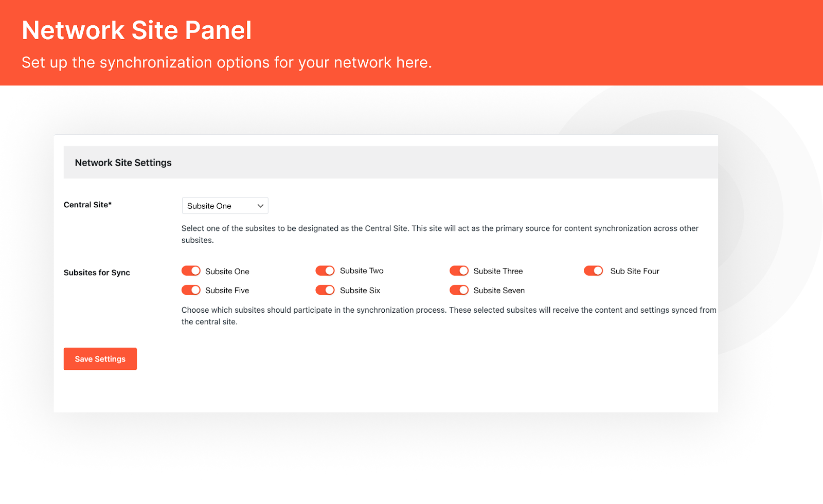Disable Subsite Two synchronization

pyautogui.click(x=325, y=270)
